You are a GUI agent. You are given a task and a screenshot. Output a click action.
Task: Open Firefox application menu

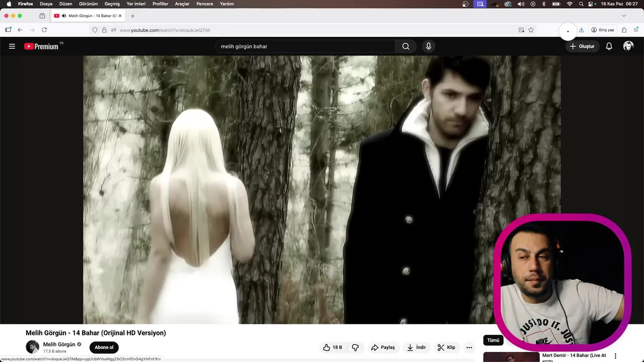tap(636, 30)
